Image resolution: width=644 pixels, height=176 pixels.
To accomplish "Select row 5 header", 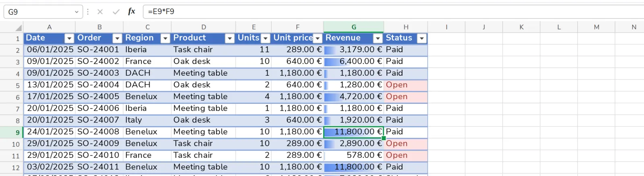I will [x=12, y=85].
